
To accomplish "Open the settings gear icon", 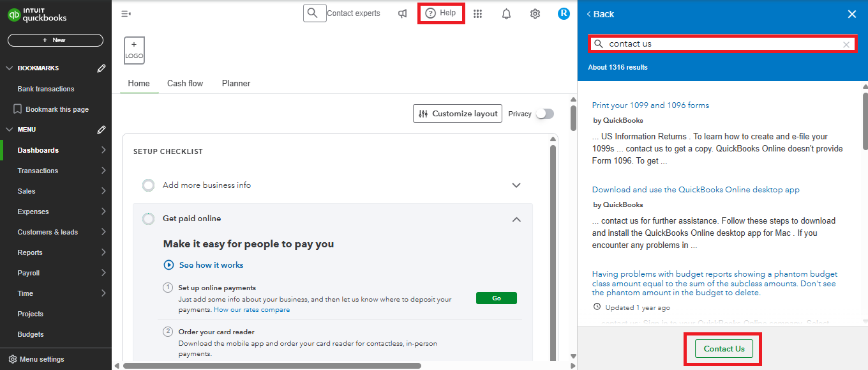I will pyautogui.click(x=535, y=13).
